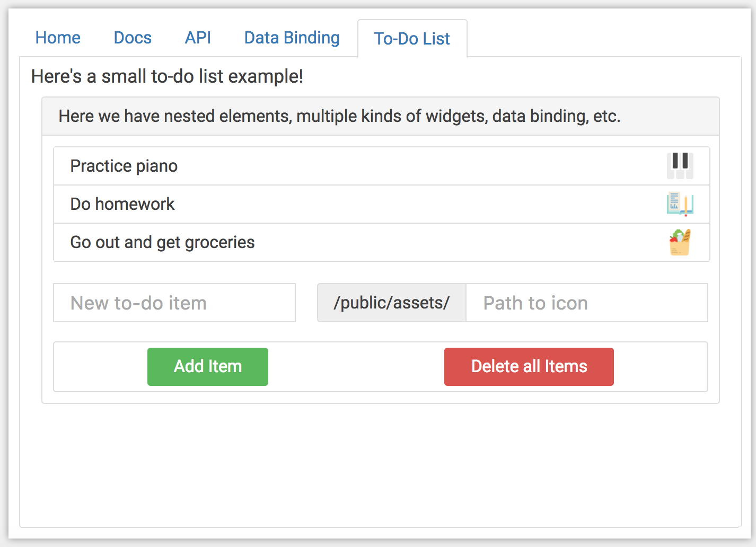Click the nested elements panel heading text
Image resolution: width=756 pixels, height=547 pixels.
[x=339, y=116]
